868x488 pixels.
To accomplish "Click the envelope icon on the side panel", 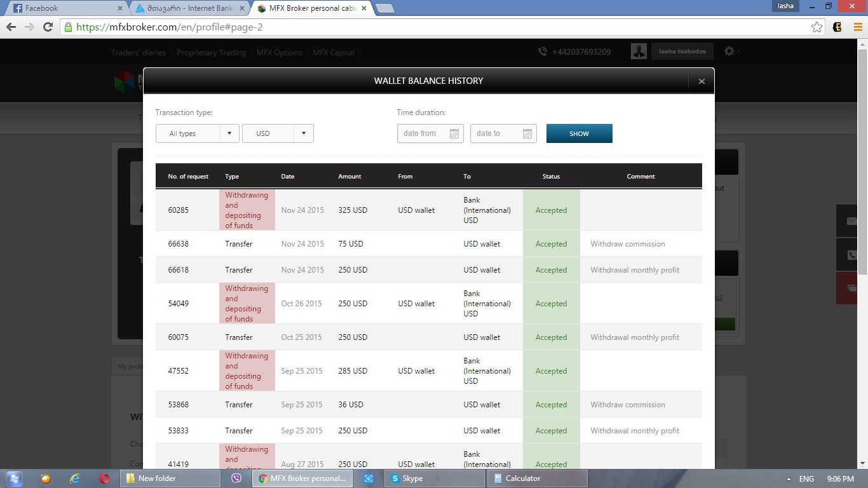I will click(852, 221).
